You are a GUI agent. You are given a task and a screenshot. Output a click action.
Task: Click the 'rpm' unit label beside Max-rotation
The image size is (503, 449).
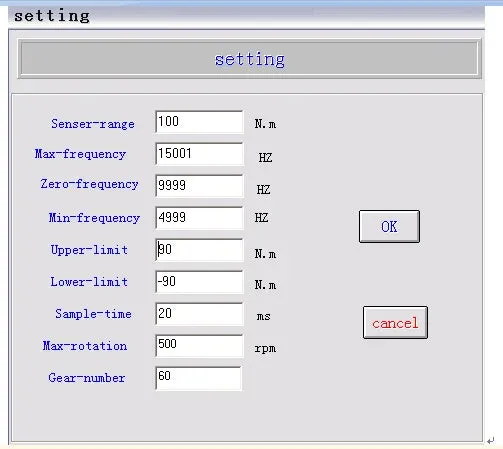coord(265,348)
